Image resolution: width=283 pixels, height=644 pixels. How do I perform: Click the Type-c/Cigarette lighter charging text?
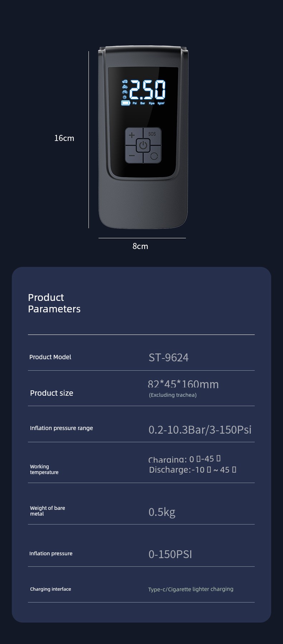coord(191,589)
